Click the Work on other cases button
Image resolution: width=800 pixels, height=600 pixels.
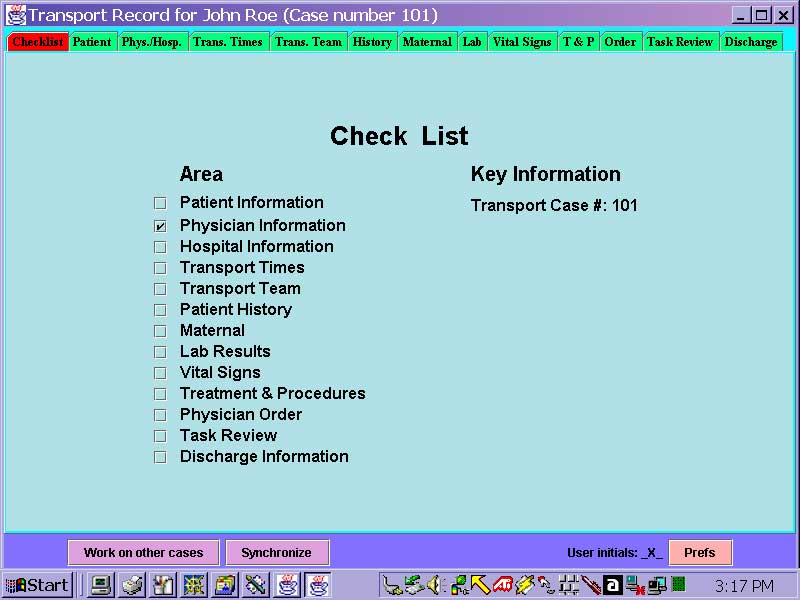pos(143,552)
